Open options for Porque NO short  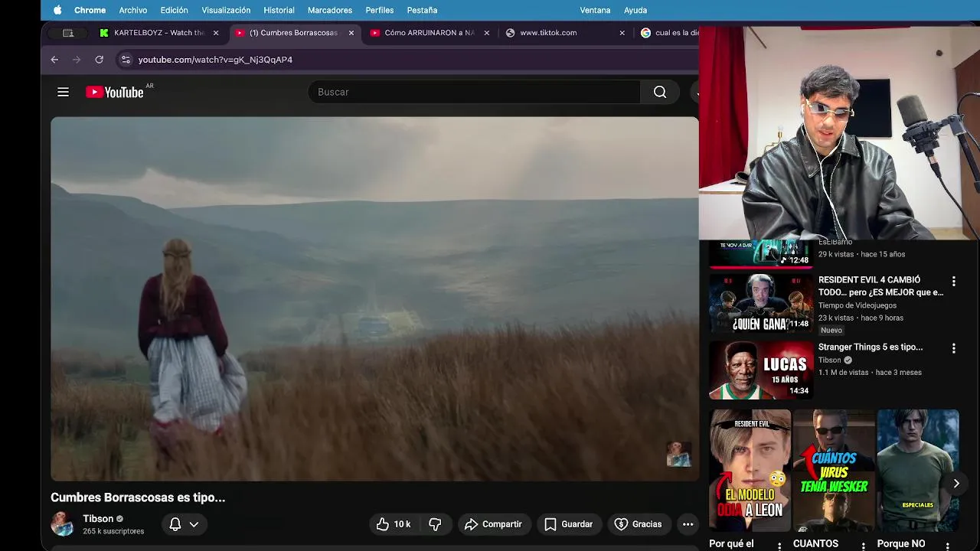pos(947,546)
